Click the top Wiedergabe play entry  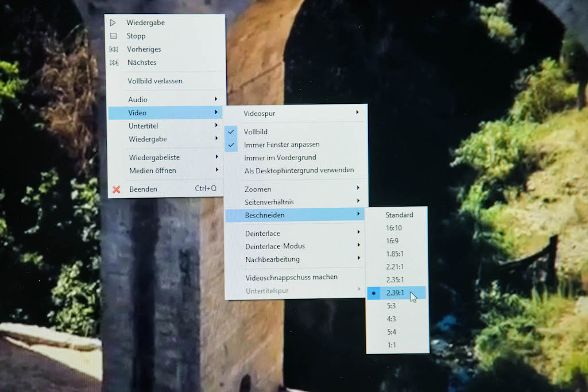pyautogui.click(x=165, y=22)
